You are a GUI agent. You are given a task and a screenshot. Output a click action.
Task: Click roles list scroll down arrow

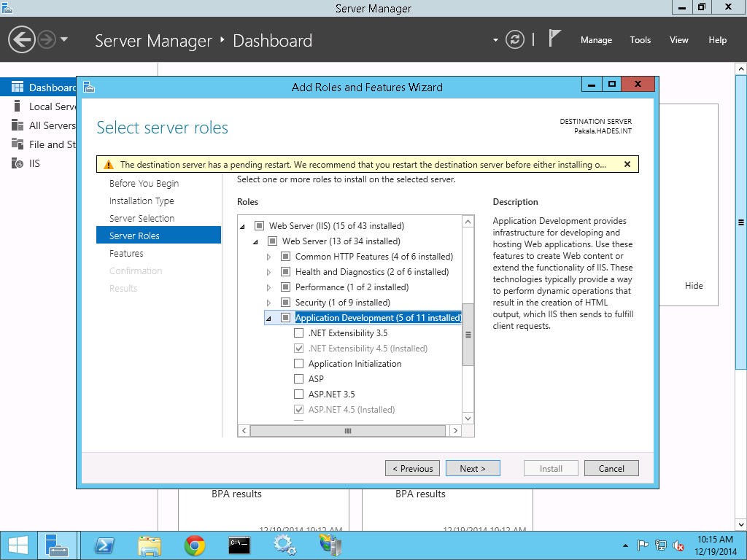[x=468, y=418]
